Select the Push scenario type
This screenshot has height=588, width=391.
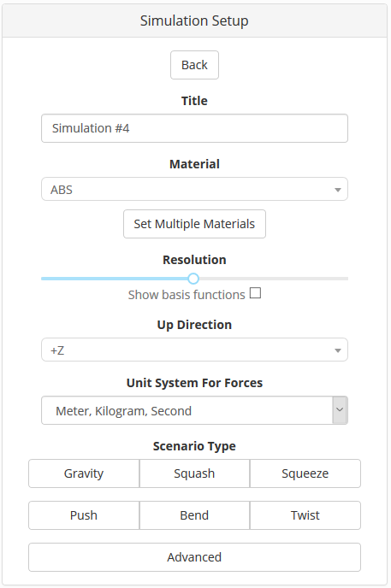coord(84,515)
